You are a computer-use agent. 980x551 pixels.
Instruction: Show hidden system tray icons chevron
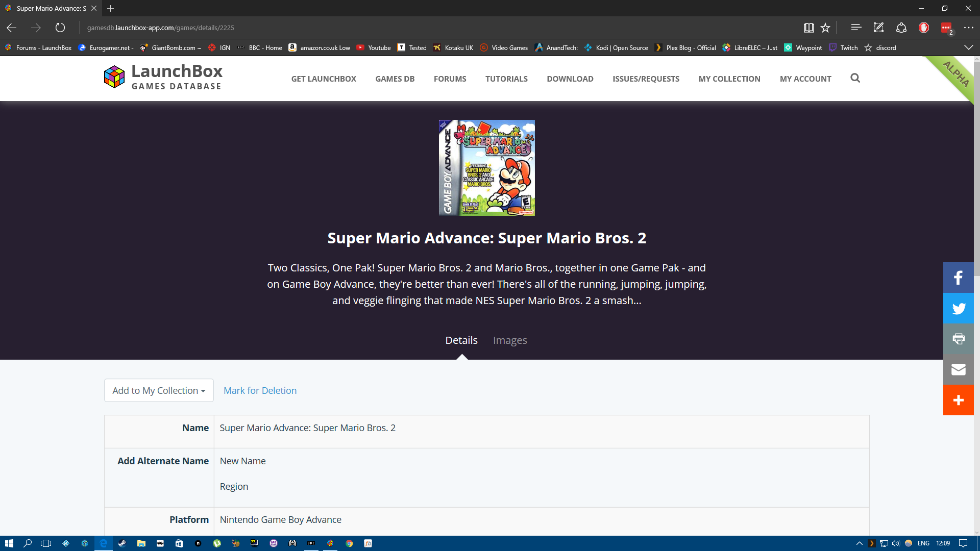coord(859,543)
